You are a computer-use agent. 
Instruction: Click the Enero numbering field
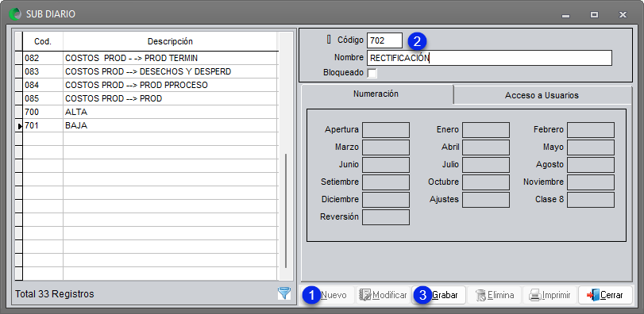tap(486, 130)
